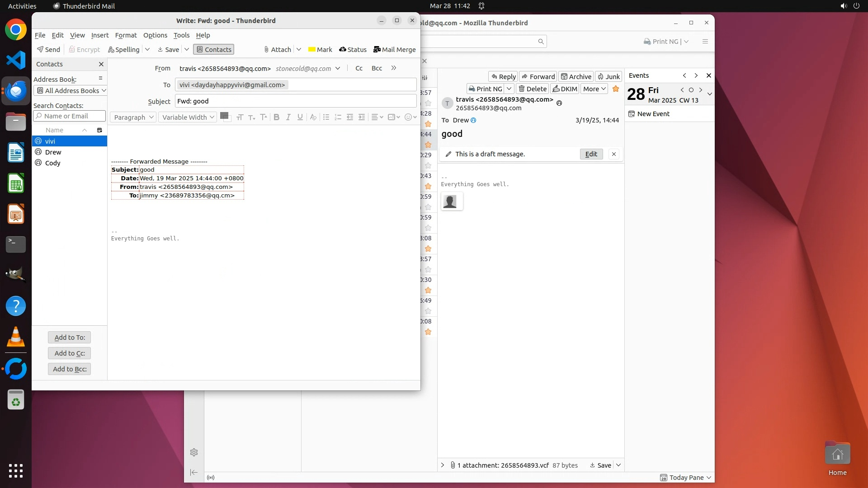Insert a numbered list

tap(338, 117)
